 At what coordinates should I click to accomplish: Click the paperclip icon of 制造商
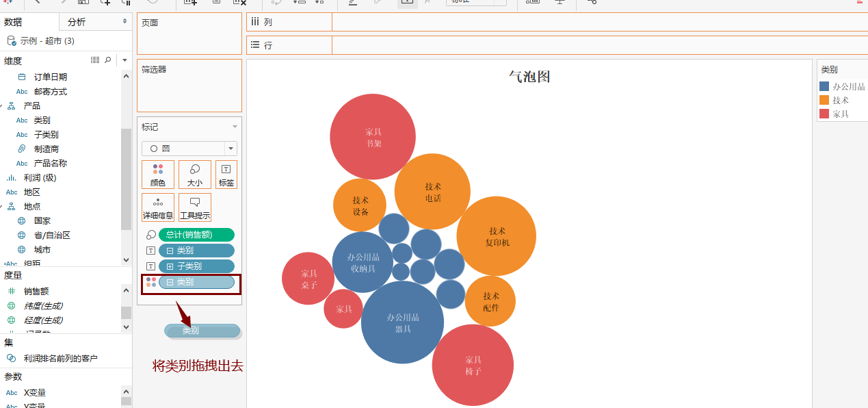(x=21, y=149)
